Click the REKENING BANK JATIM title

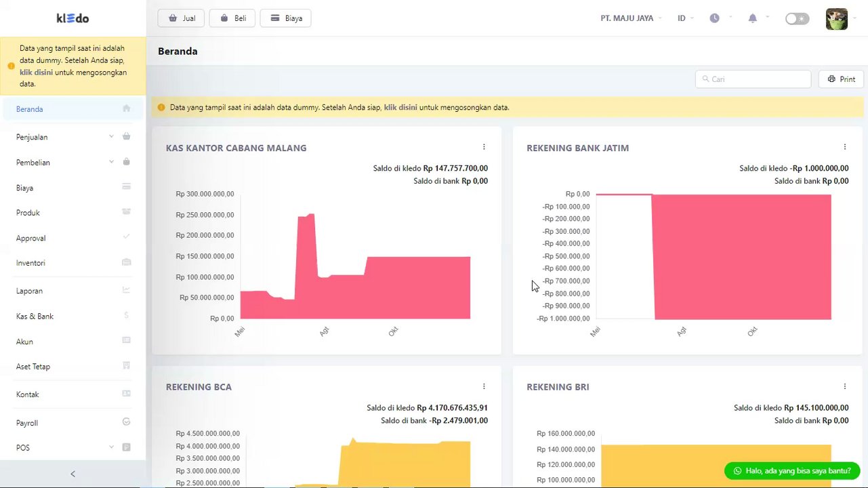pos(577,148)
